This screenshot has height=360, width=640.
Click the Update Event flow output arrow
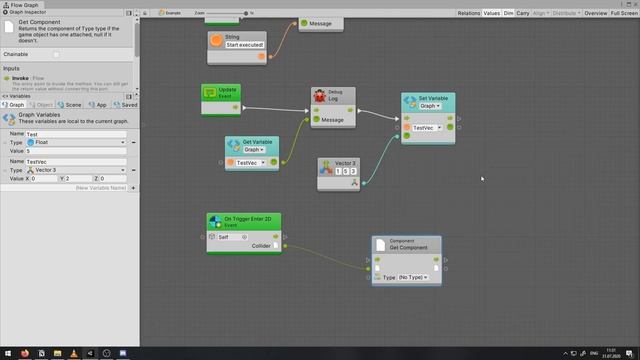(x=236, y=107)
